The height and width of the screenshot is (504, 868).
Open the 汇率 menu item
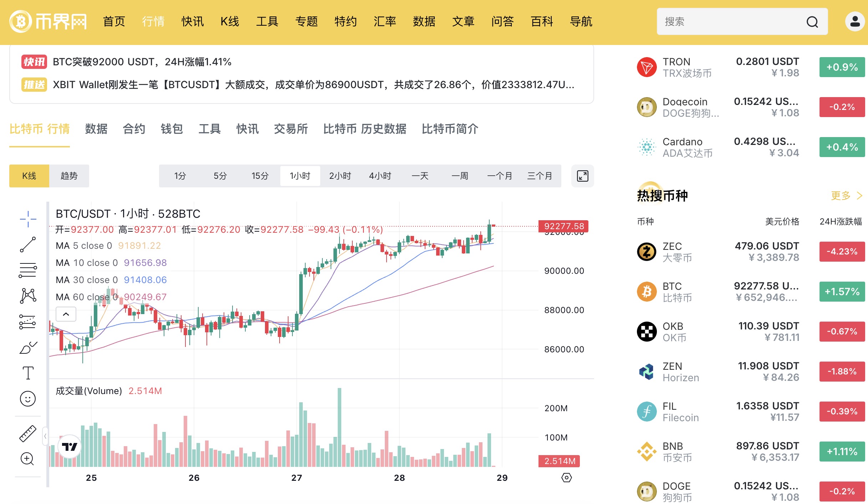(x=384, y=21)
